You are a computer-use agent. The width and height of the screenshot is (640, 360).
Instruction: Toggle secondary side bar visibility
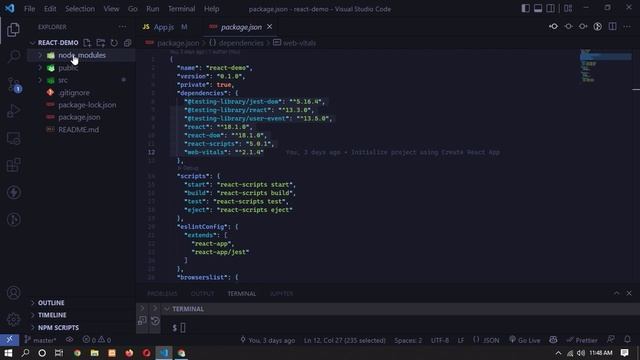pyautogui.click(x=550, y=8)
